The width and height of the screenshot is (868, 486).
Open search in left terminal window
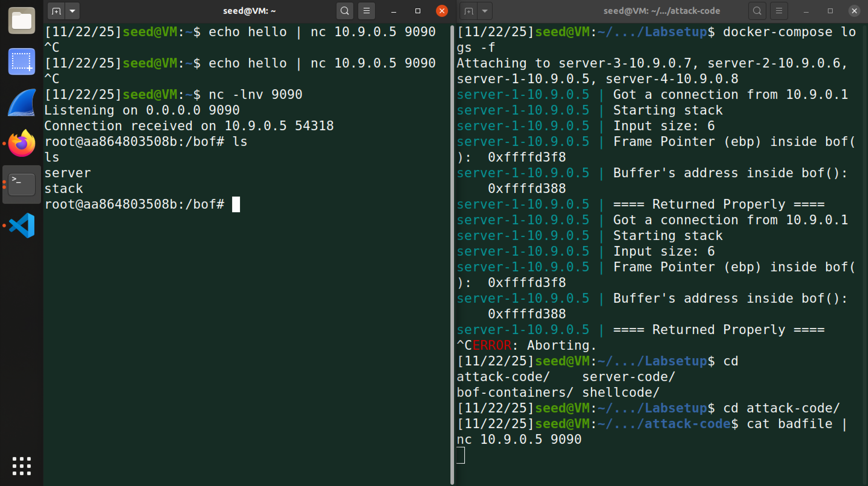(x=344, y=11)
